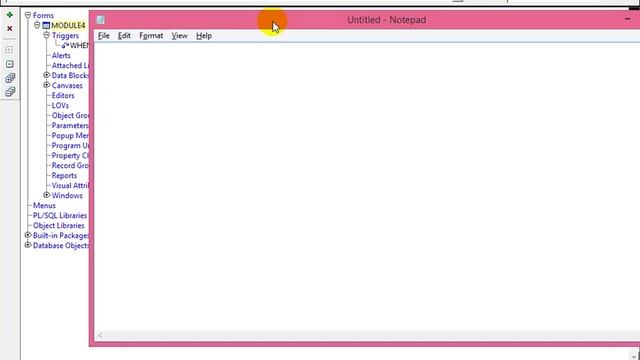
Task: Click the Notepad title bar icon
Action: (x=100, y=20)
